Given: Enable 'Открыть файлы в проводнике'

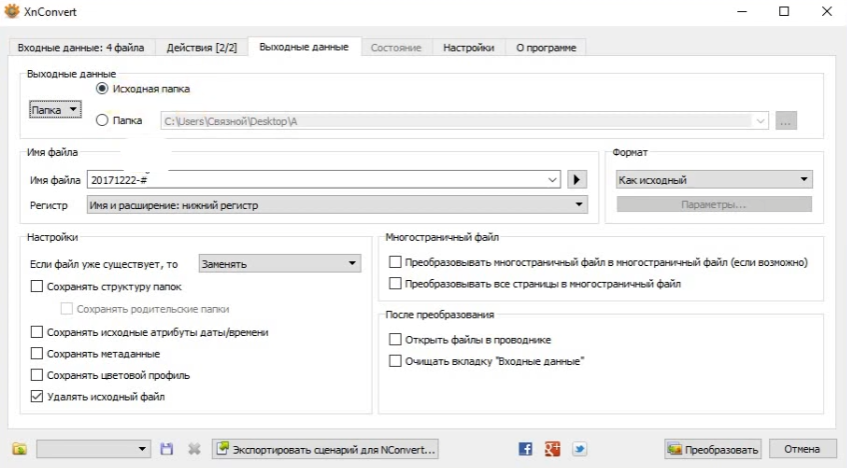Looking at the screenshot, I should click(395, 339).
